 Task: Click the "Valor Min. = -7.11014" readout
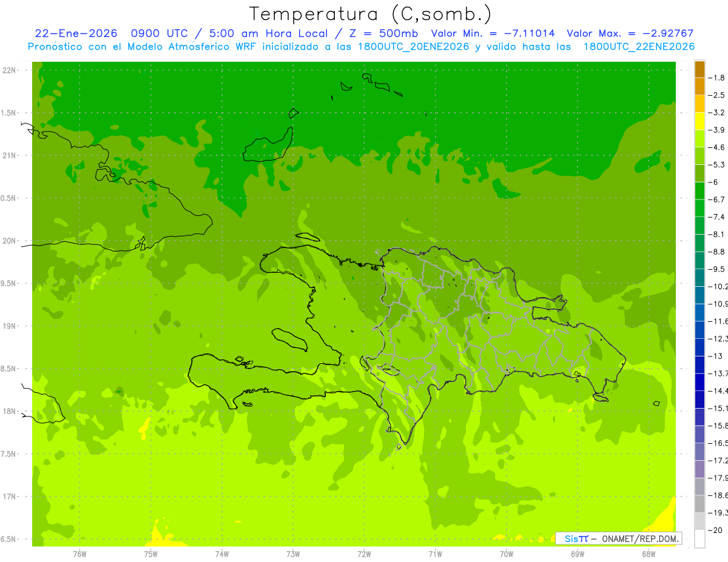(x=493, y=33)
